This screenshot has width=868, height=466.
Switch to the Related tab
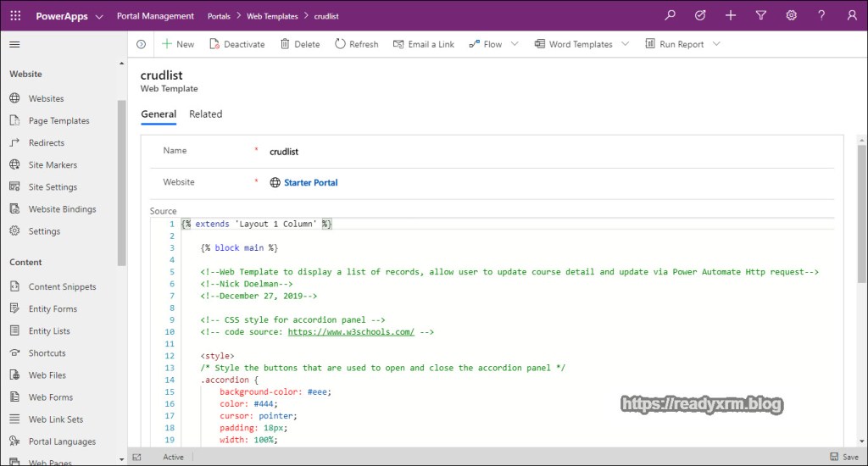pyautogui.click(x=205, y=114)
